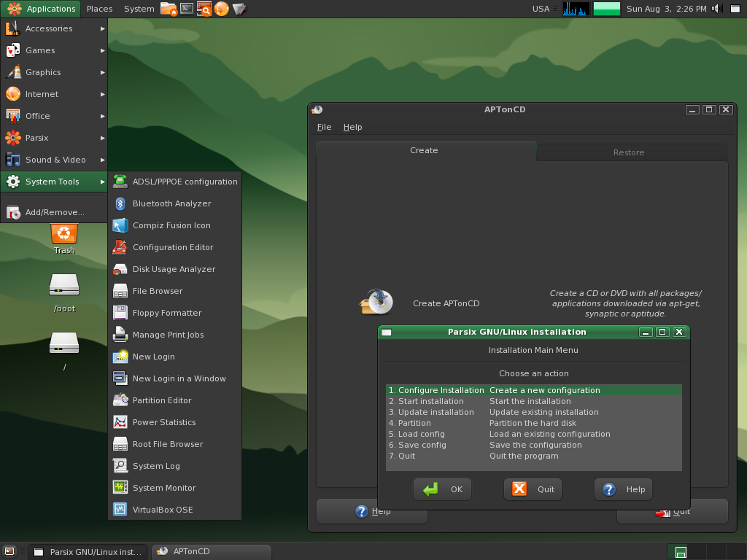
Task: Select '6. Save config' row
Action: pyautogui.click(x=534, y=445)
